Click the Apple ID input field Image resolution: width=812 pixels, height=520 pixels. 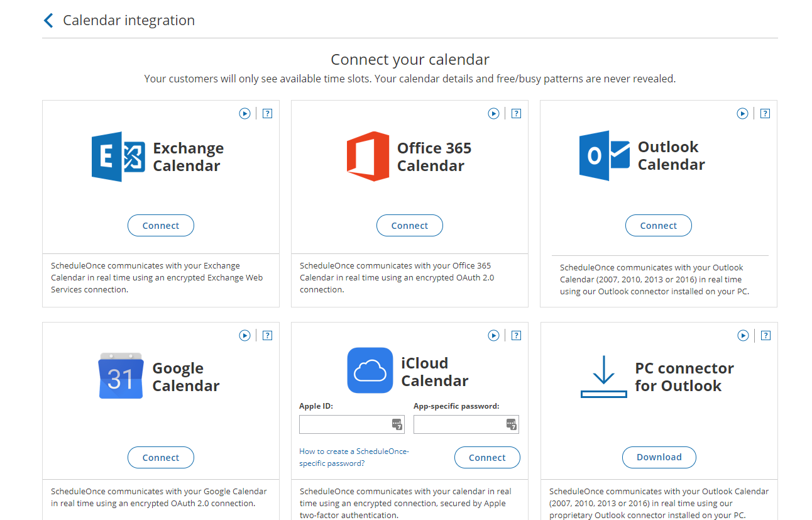click(344, 424)
